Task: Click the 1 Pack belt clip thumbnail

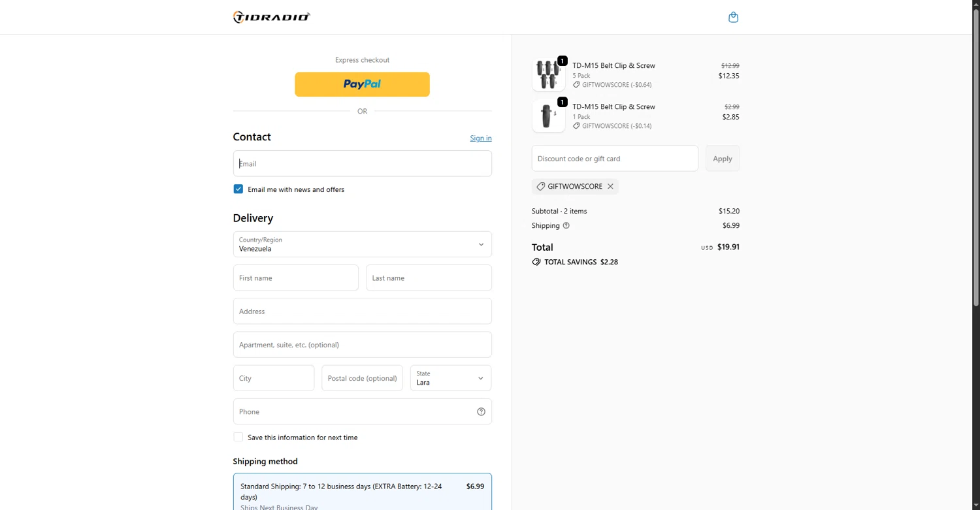Action: pyautogui.click(x=548, y=116)
